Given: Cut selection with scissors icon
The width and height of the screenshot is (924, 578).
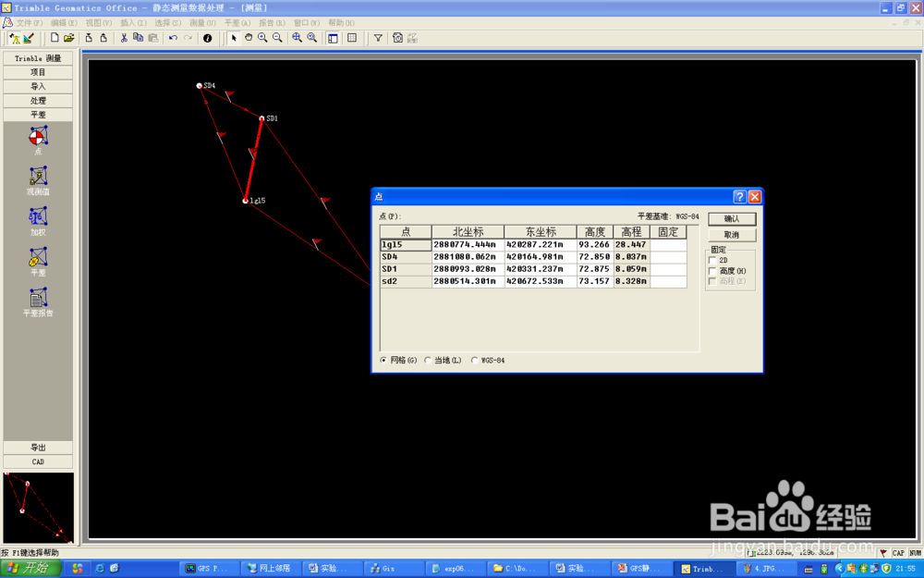Looking at the screenshot, I should 124,38.
